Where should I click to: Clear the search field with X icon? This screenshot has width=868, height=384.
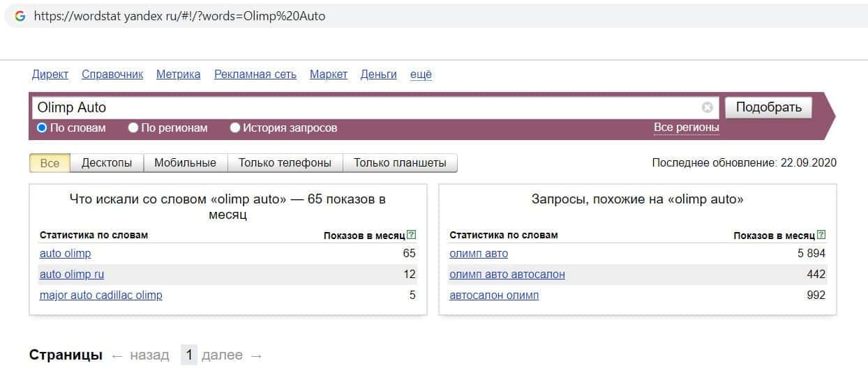[707, 107]
